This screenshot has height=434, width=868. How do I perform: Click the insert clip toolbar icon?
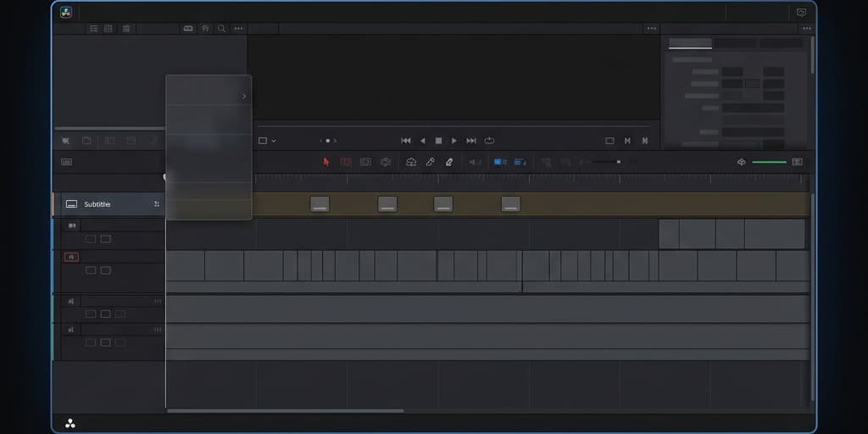tap(386, 162)
